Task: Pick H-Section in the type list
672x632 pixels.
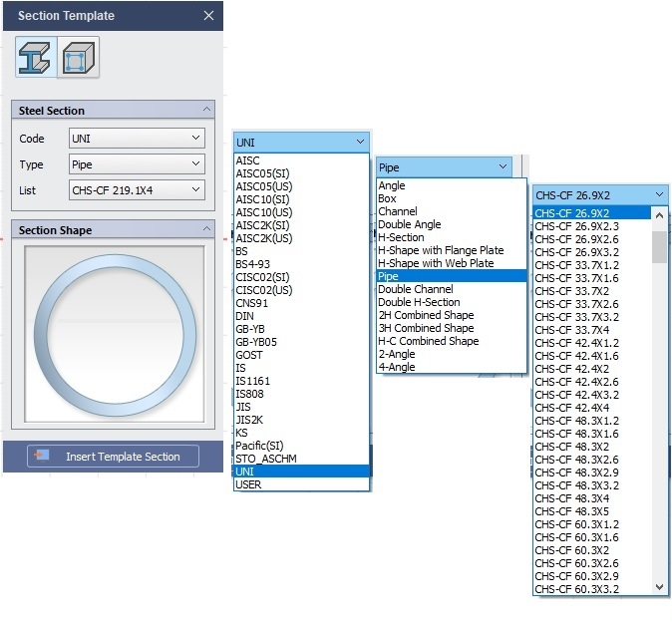Action: coord(452,237)
